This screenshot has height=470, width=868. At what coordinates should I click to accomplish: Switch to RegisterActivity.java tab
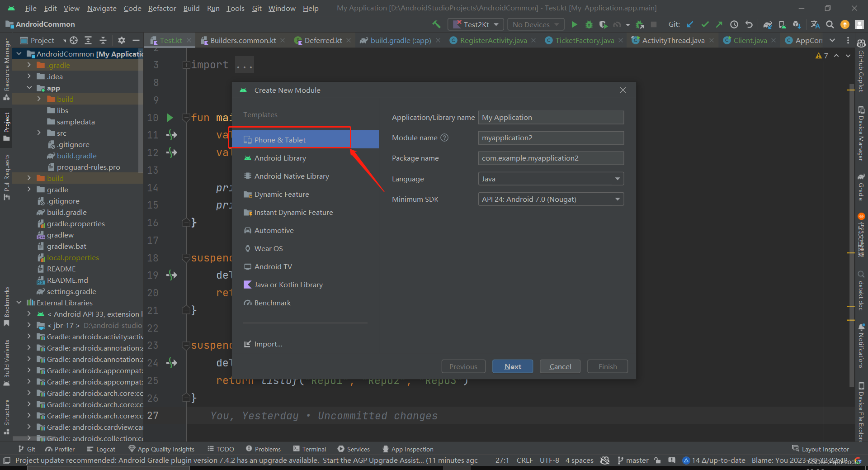493,40
